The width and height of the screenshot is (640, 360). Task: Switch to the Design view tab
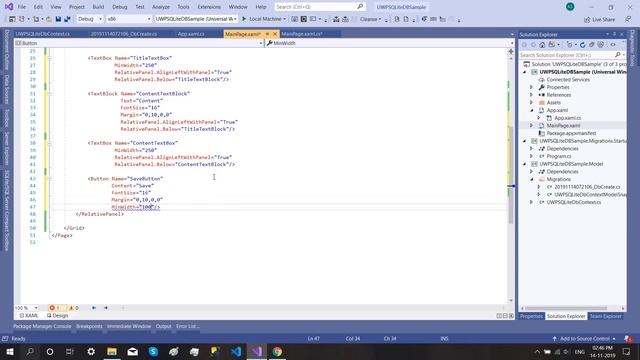58,316
